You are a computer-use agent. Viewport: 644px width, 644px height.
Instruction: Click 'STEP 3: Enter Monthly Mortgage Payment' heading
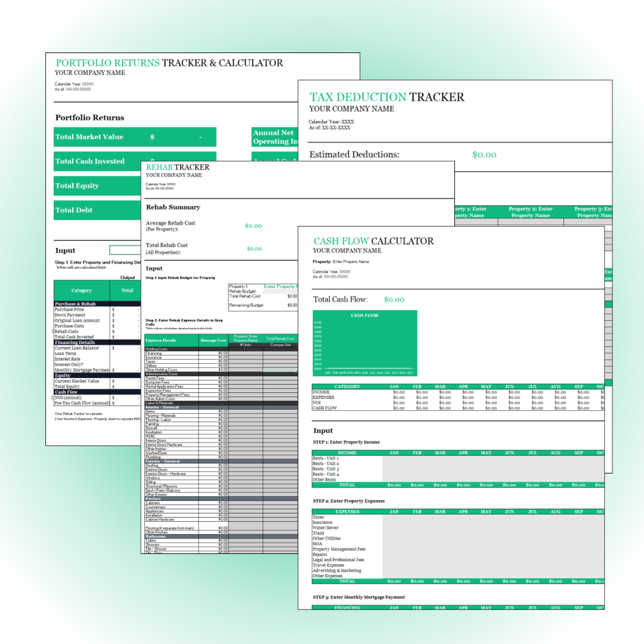tap(358, 597)
